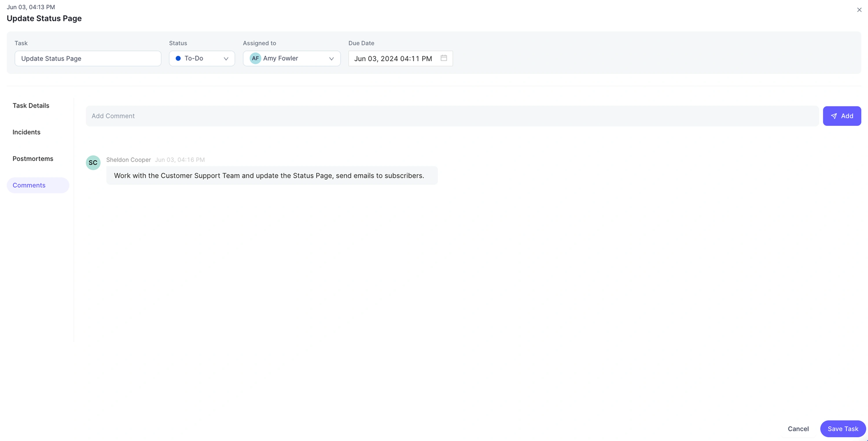
Task: Click the calendar icon in Due Date
Action: coord(444,58)
